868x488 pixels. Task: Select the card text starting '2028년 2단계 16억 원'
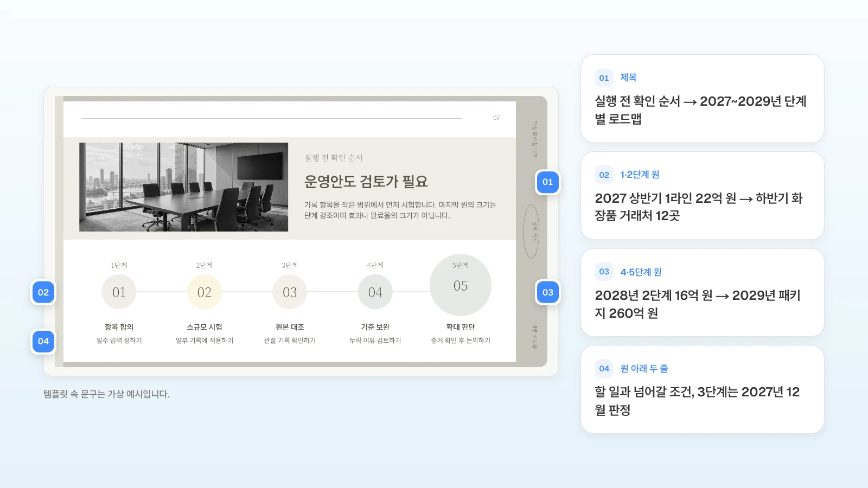click(698, 304)
